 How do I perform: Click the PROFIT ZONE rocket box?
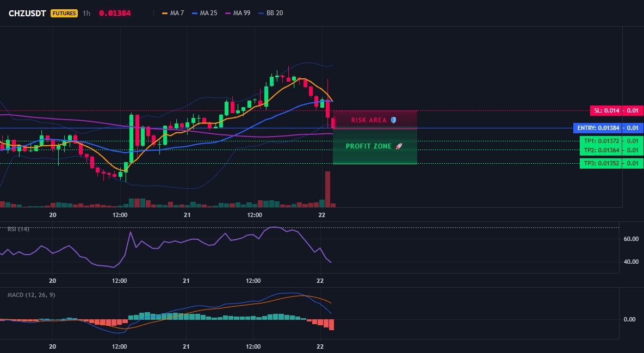(375, 146)
